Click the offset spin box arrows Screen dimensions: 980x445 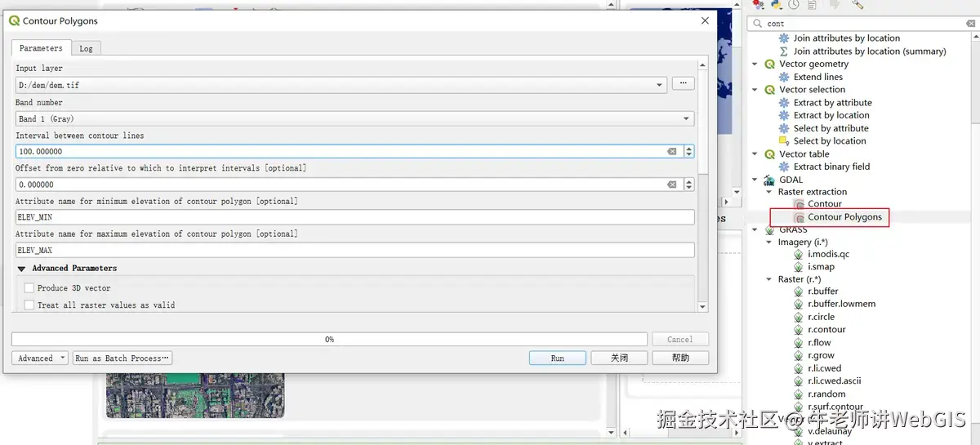pos(689,185)
